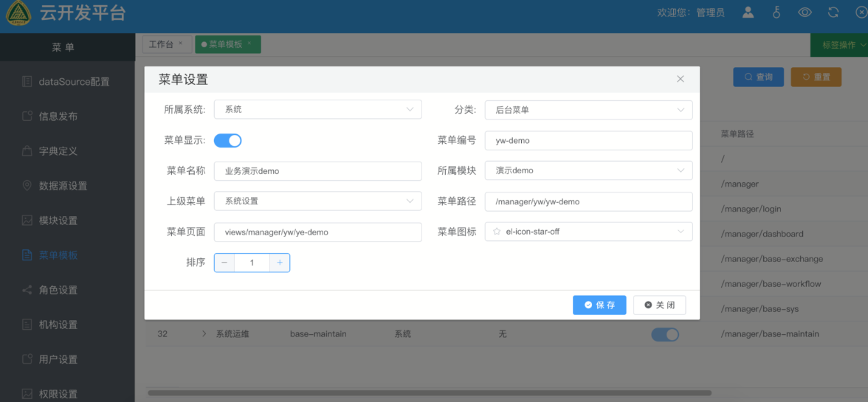Viewport: 868px width, 402px height.
Task: Click the 保存 button
Action: (x=599, y=305)
